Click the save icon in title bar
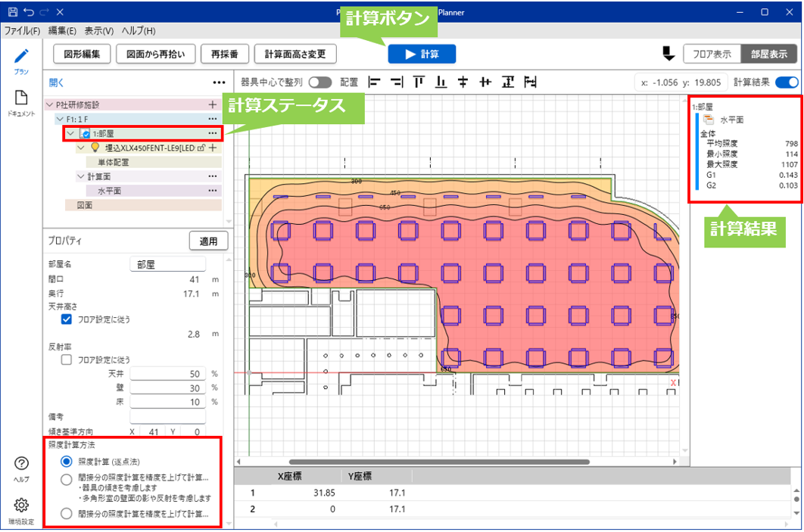The image size is (804, 532). (x=12, y=12)
